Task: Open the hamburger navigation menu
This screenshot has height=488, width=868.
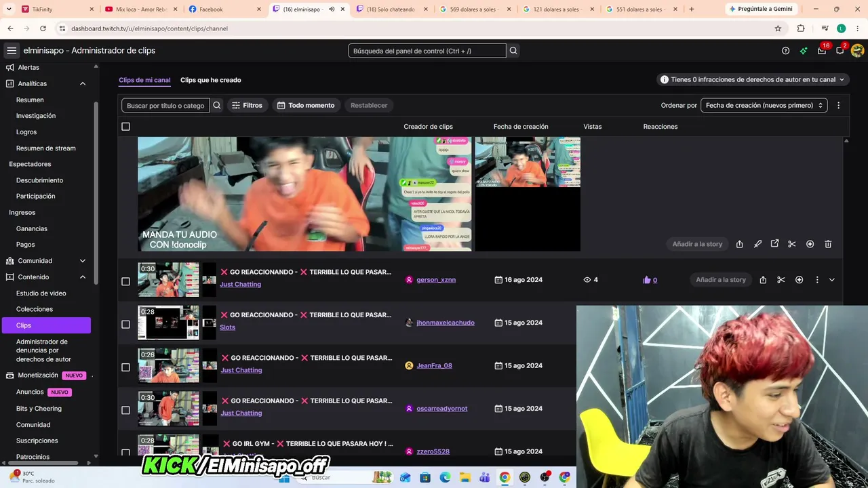Action: coord(12,51)
